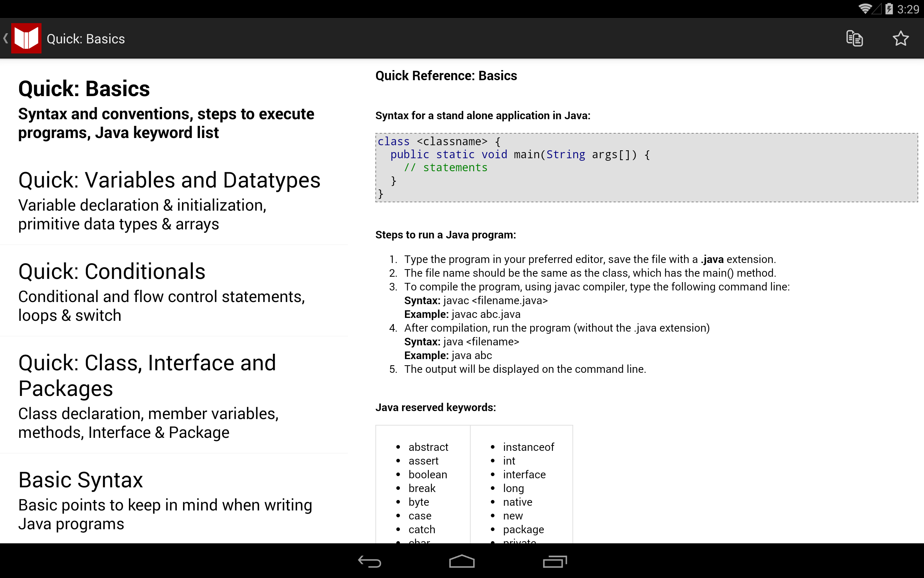Viewport: 924px width, 578px height.
Task: Tap the instanceof keyword
Action: [528, 447]
